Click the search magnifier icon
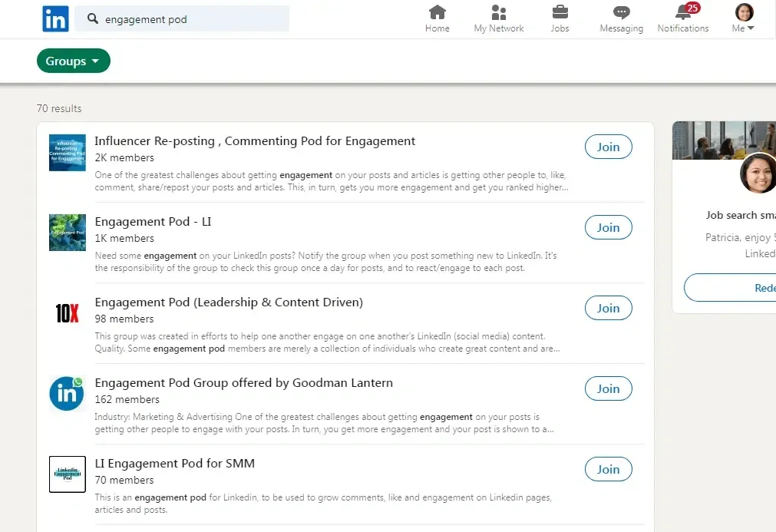The width and height of the screenshot is (776, 532). (93, 18)
